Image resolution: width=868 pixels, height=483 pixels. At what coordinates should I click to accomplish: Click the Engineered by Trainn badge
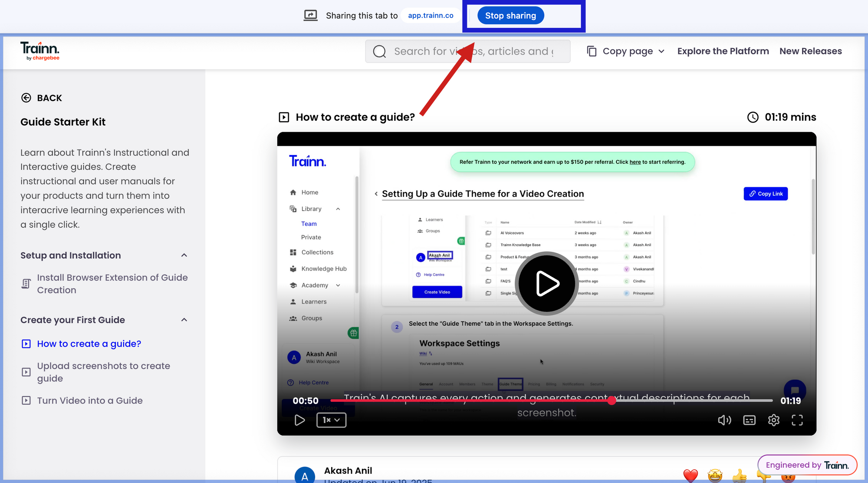tap(807, 465)
